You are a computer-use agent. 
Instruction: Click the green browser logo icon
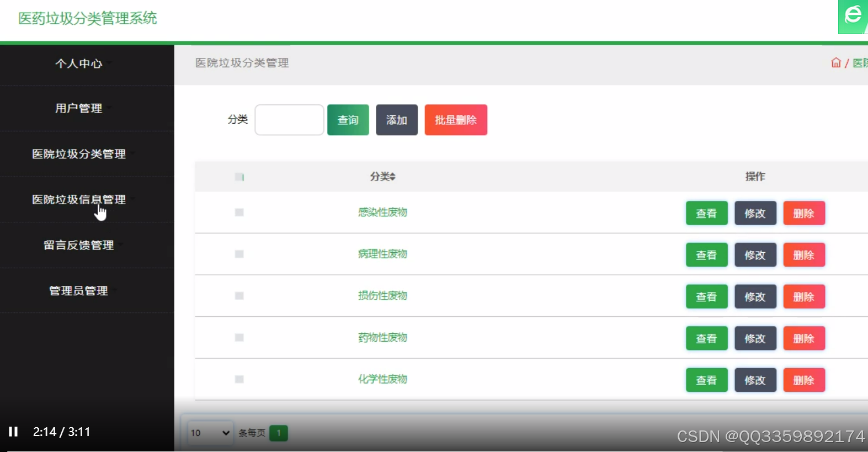pos(853,17)
